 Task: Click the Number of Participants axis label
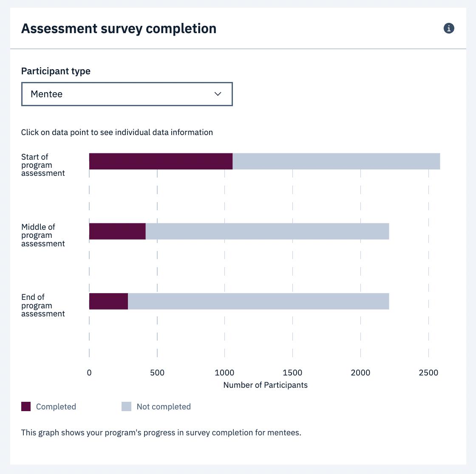pyautogui.click(x=265, y=385)
